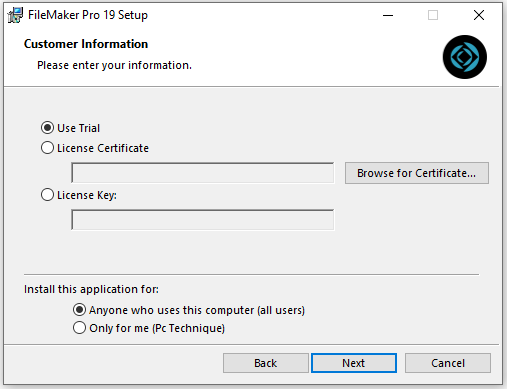Click the Browse for Certificate button
Screen dimensions: 507x389
click(417, 173)
